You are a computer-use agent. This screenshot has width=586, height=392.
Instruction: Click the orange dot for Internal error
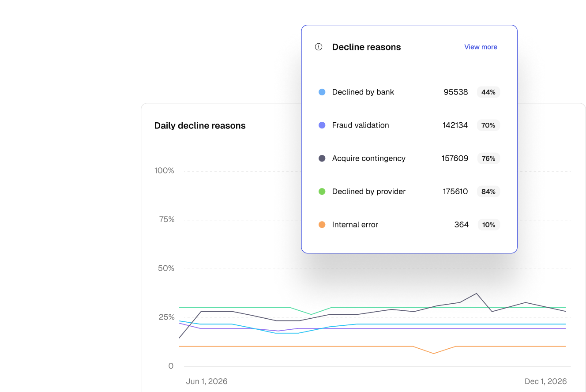coord(322,225)
